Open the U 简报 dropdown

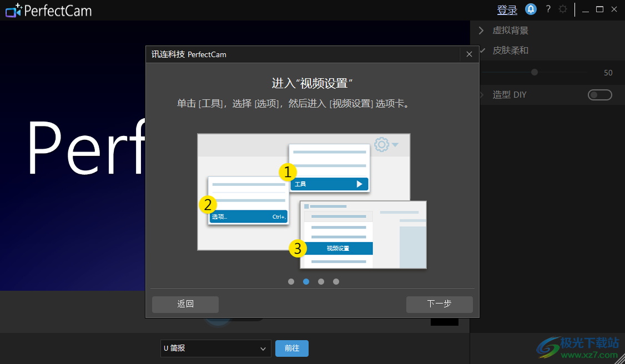coord(215,348)
